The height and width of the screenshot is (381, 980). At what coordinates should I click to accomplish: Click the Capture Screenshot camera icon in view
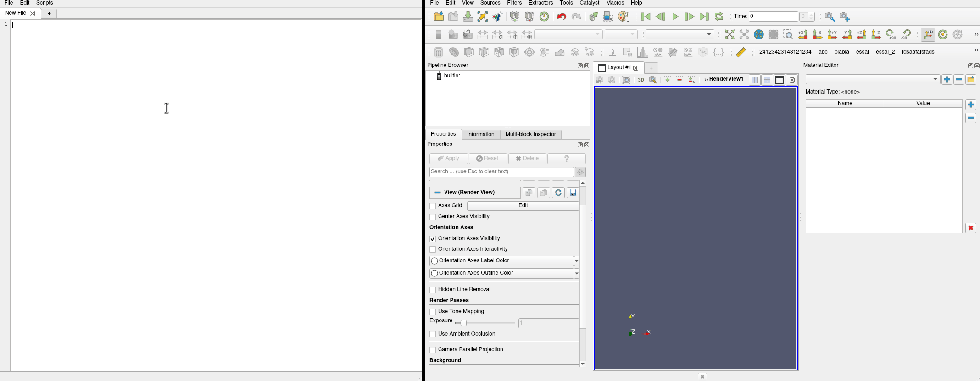point(626,80)
